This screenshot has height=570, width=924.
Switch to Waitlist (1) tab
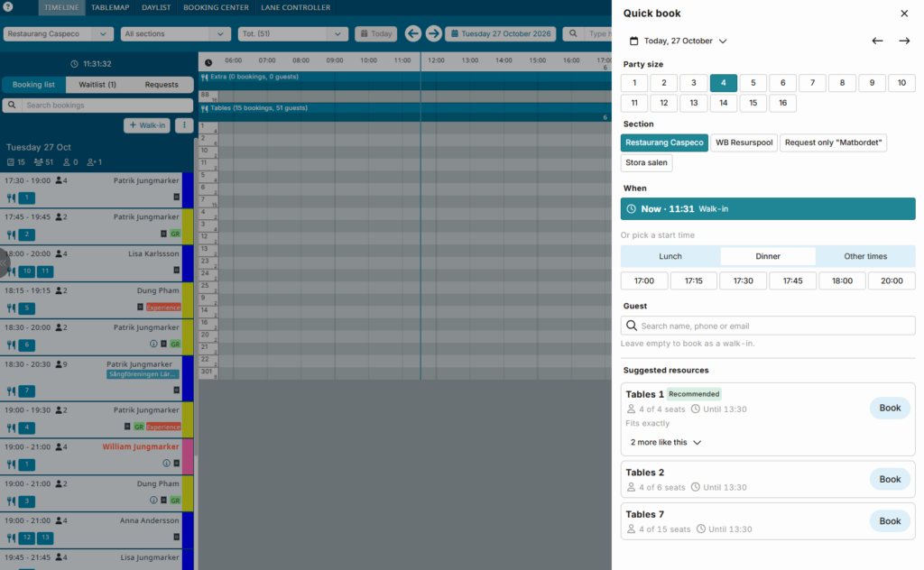[x=97, y=85]
